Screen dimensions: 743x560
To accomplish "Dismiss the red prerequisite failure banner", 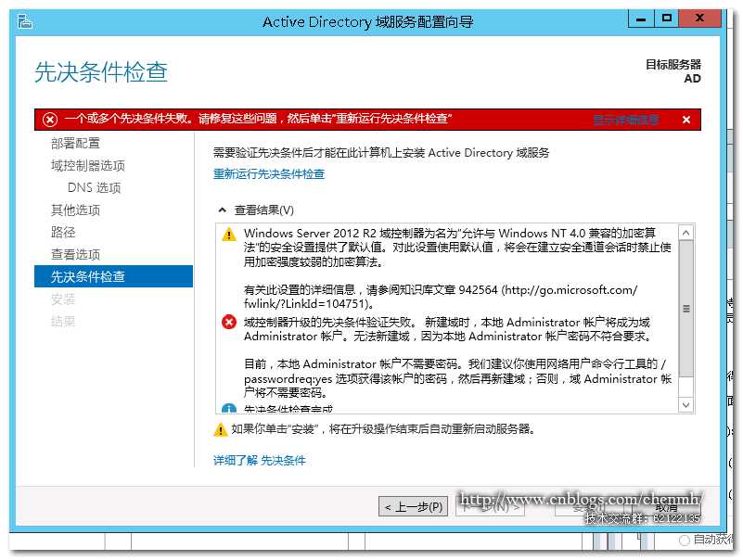I will [x=686, y=120].
